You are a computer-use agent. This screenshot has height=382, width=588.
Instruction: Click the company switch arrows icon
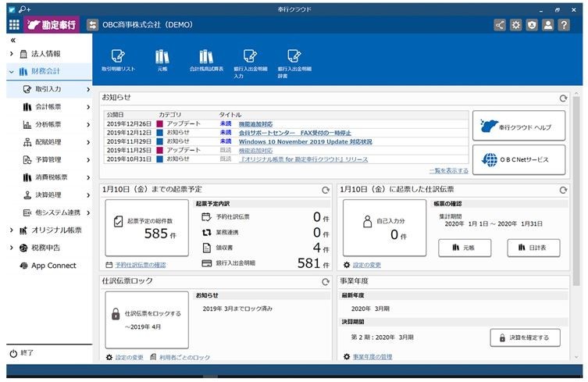pyautogui.click(x=92, y=25)
